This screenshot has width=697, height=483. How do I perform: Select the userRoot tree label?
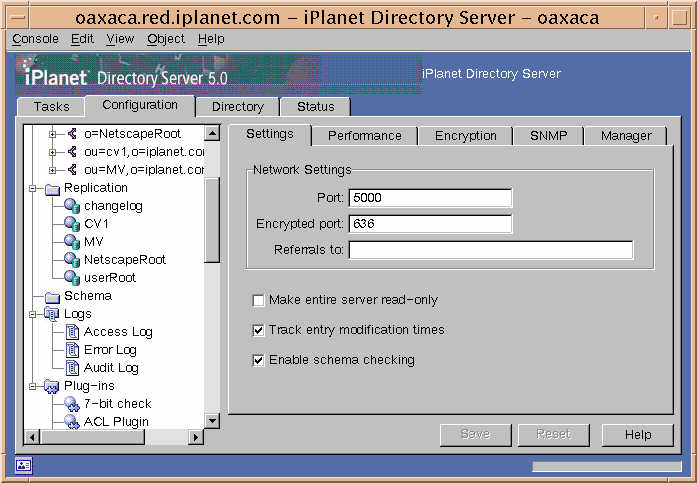coord(110,278)
